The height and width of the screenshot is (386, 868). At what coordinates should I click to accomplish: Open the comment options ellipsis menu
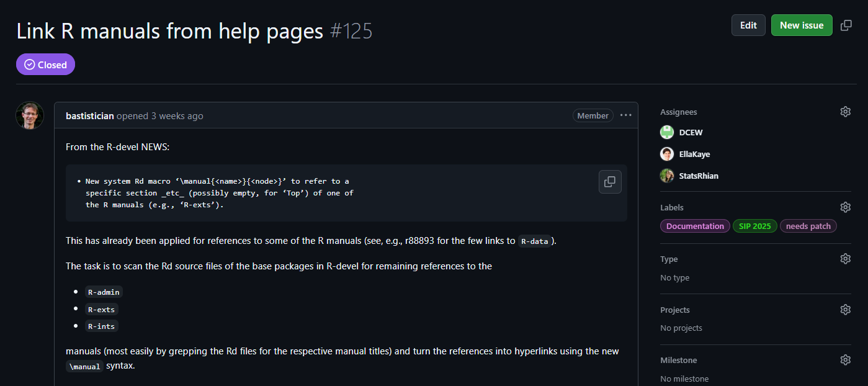pos(625,115)
